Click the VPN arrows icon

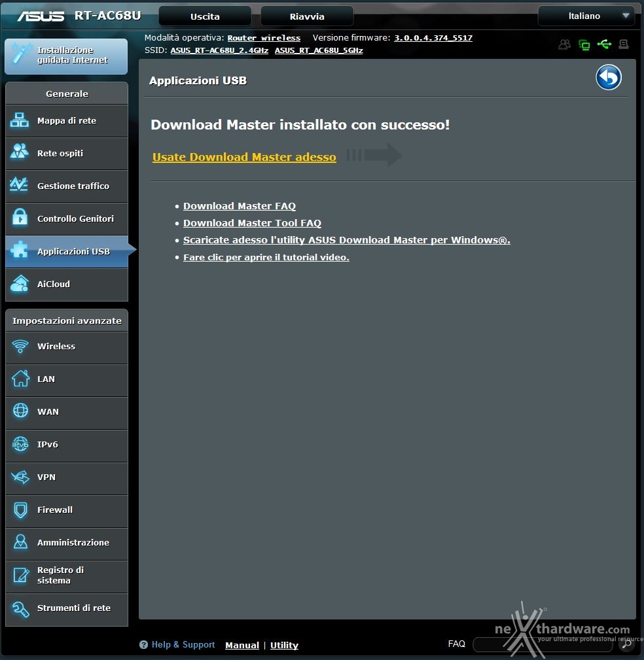(20, 476)
